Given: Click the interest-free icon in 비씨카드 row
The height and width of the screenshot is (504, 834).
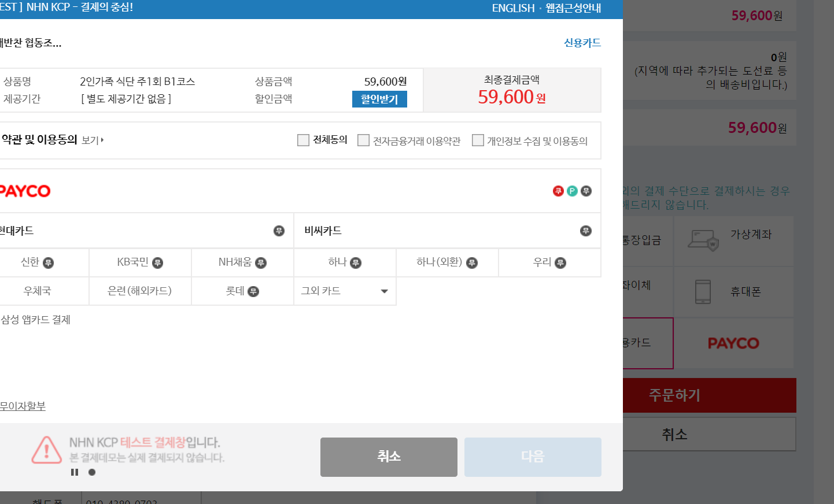Looking at the screenshot, I should [585, 231].
